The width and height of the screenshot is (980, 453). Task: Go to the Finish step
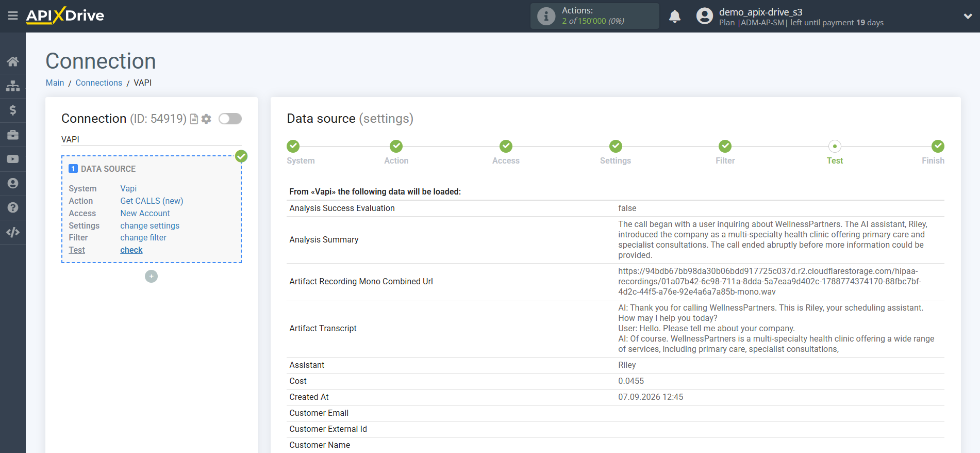pyautogui.click(x=938, y=146)
